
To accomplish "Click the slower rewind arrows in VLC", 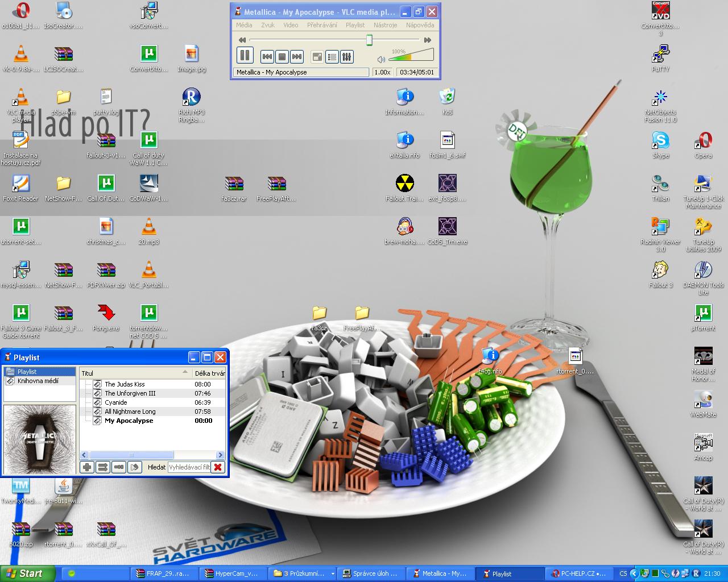I will [242, 40].
